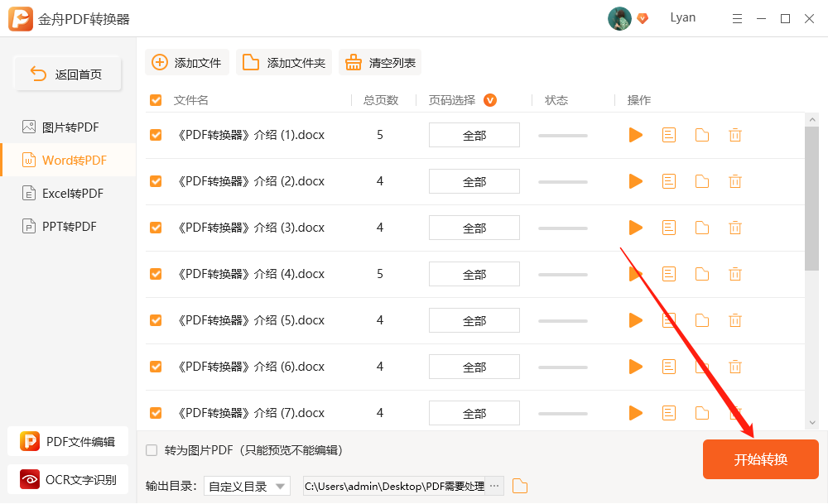Click 添加文件夹 to add a folder
This screenshot has width=828, height=504.
pyautogui.click(x=284, y=62)
